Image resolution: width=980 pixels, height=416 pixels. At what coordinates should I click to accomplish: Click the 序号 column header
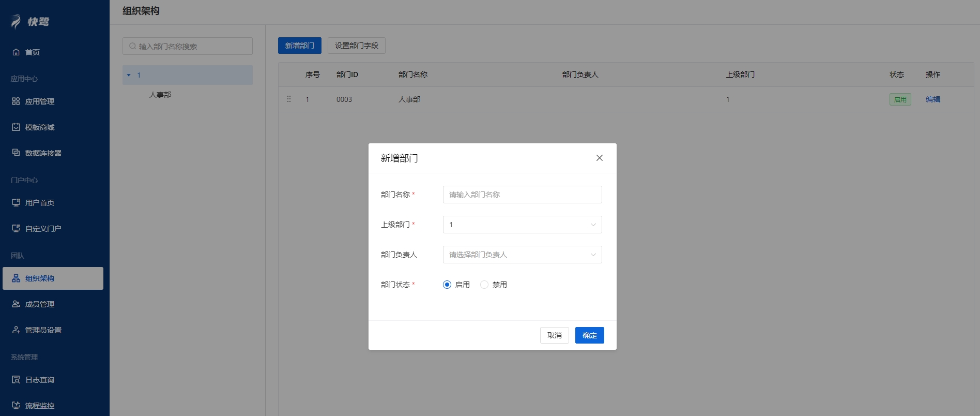(313, 75)
